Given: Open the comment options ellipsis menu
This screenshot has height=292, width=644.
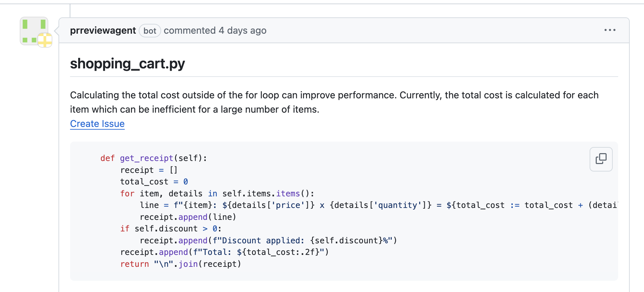Looking at the screenshot, I should [x=610, y=30].
